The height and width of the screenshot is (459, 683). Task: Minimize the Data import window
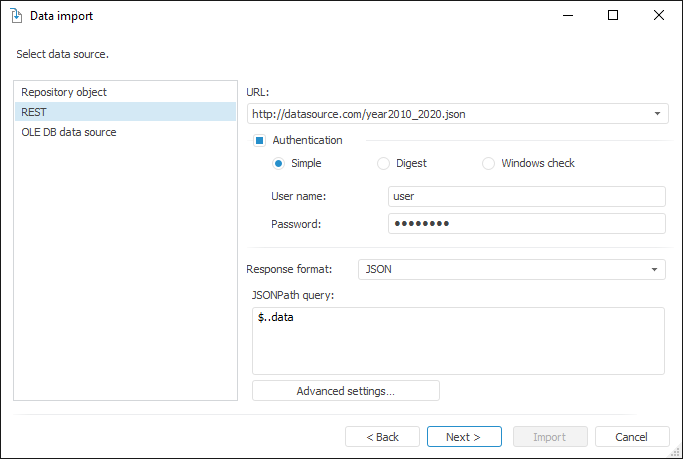coord(567,16)
